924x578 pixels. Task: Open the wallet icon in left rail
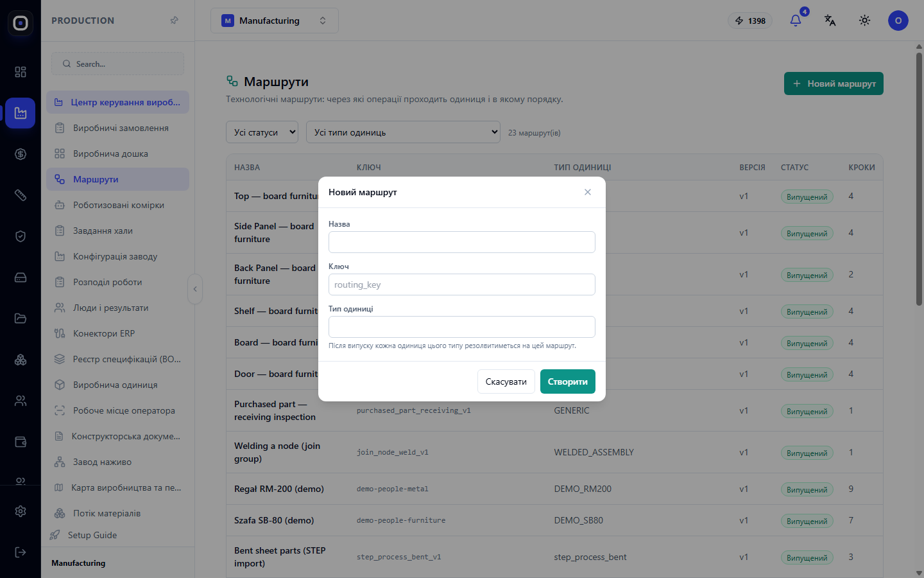click(21, 442)
